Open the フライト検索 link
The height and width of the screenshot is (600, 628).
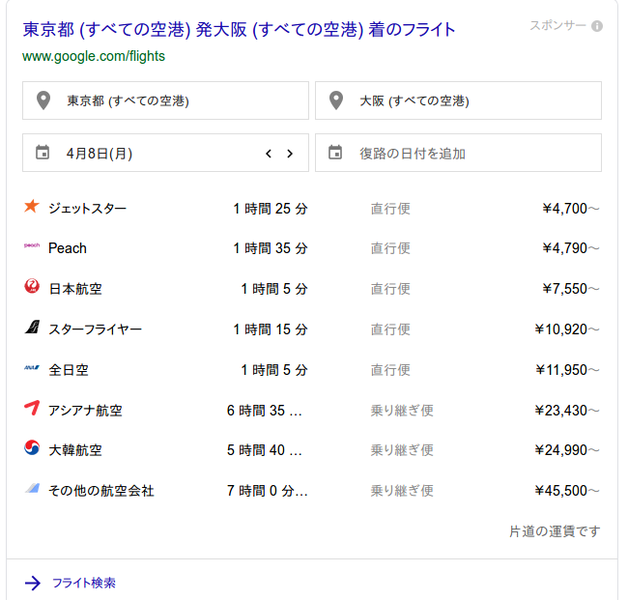pos(84,583)
